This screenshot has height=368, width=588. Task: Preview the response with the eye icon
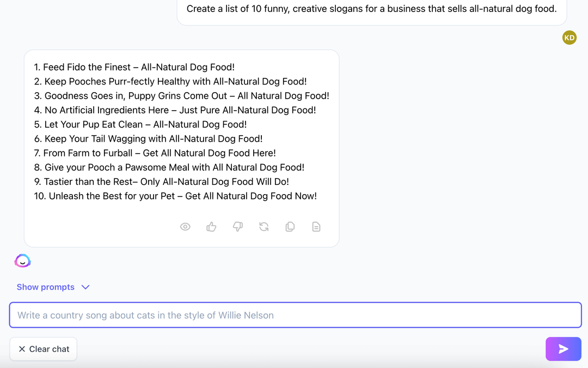(185, 226)
